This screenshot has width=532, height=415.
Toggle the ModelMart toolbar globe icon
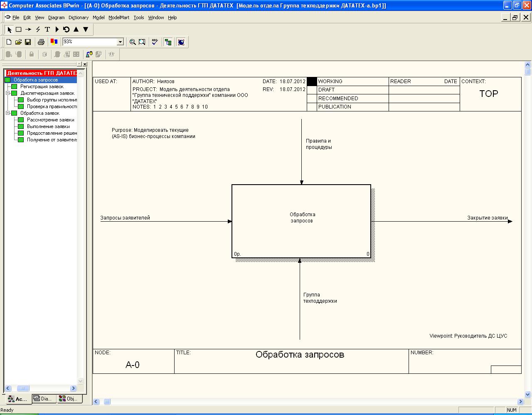(181, 42)
